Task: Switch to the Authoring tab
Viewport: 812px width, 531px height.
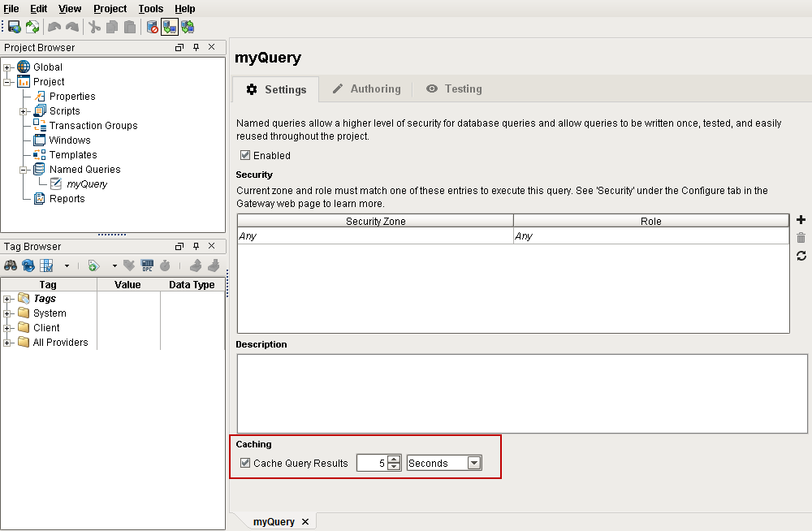Action: click(x=367, y=89)
